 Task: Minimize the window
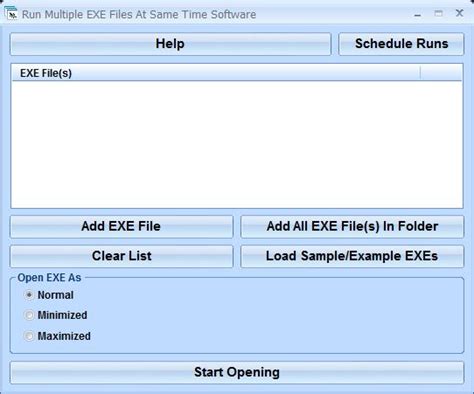coord(417,14)
